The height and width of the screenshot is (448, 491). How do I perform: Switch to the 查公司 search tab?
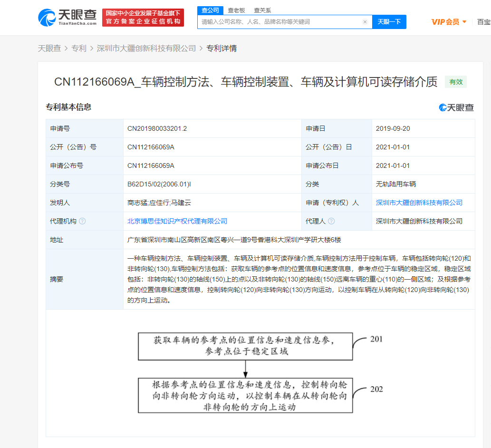[210, 10]
